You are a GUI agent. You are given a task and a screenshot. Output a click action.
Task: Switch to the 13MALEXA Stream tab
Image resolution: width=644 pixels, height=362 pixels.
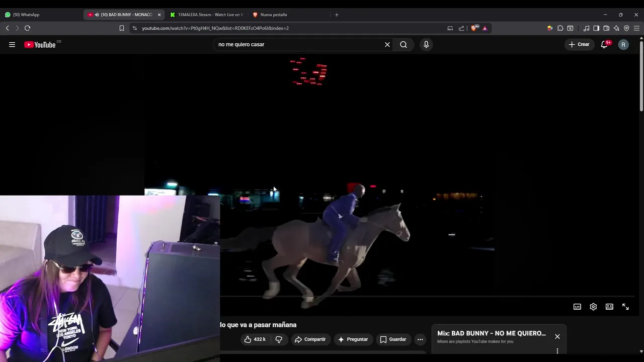pyautogui.click(x=206, y=15)
